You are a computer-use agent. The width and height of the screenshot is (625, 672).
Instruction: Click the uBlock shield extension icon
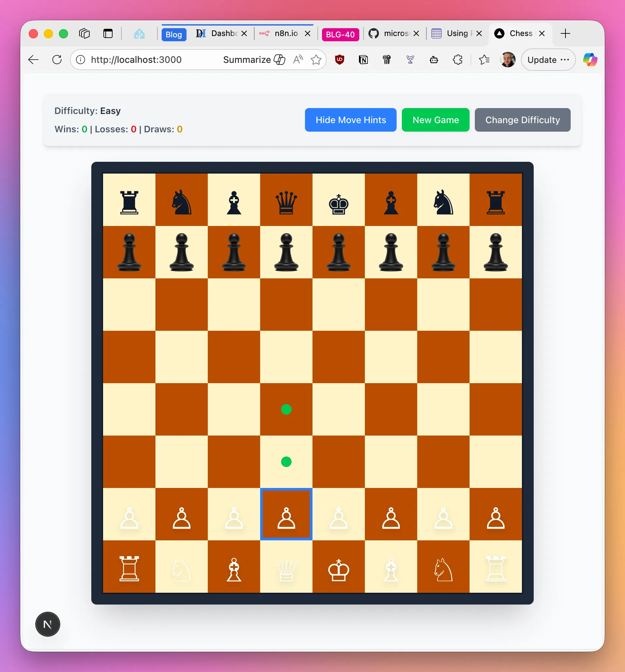(x=340, y=60)
